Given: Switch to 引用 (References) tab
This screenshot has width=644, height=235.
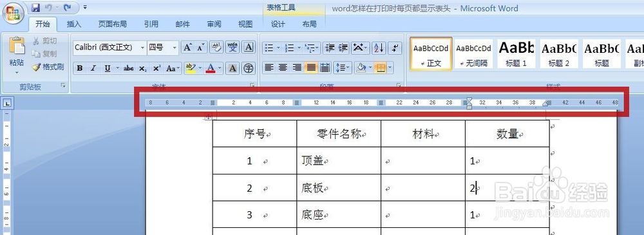Looking at the screenshot, I should click(x=151, y=24).
